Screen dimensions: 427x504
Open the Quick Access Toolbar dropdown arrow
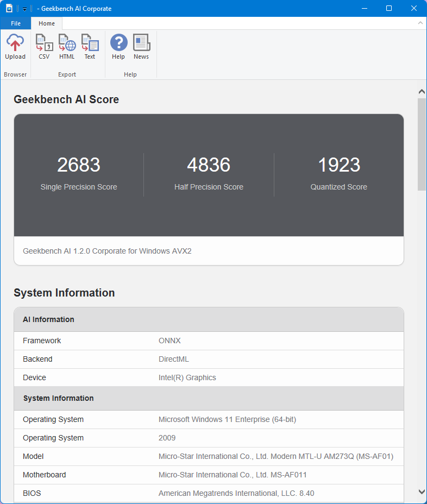point(24,9)
